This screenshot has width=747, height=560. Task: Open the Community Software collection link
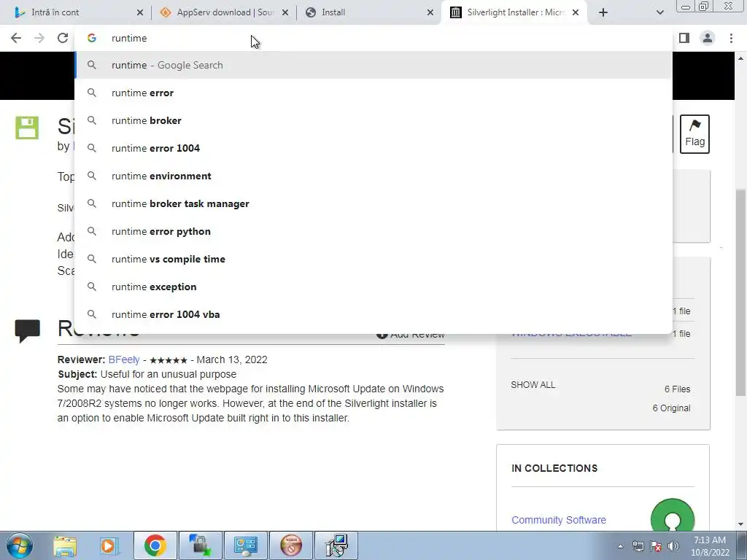[x=559, y=520]
